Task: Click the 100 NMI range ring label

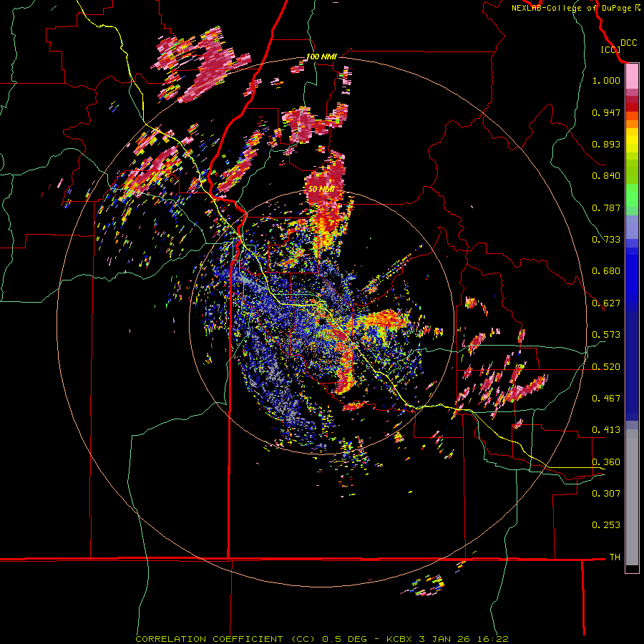Action: click(x=321, y=57)
